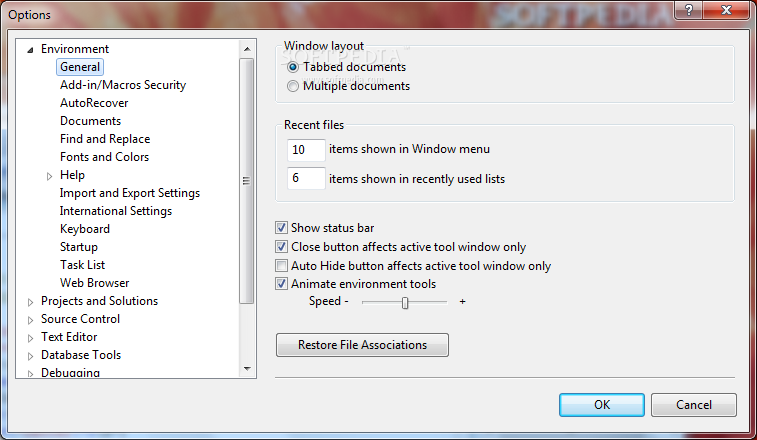Click the tree scrollbar down arrow
This screenshot has height=440, width=757.
[x=247, y=369]
